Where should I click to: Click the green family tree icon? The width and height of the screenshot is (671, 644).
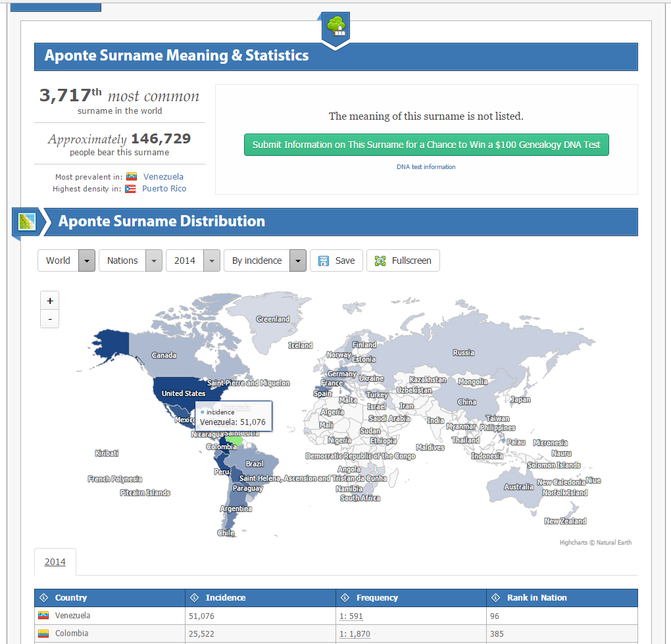click(336, 26)
